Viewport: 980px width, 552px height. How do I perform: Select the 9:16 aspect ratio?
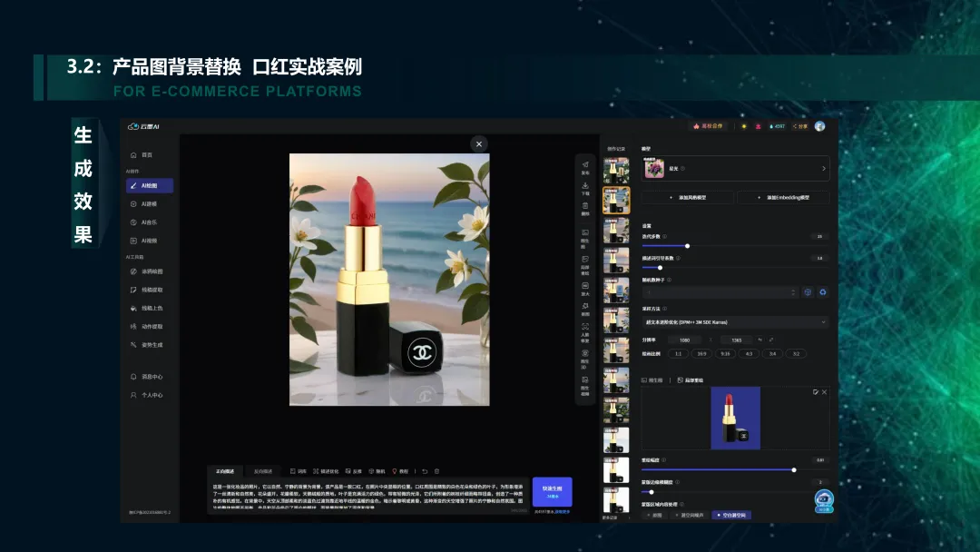coord(725,354)
